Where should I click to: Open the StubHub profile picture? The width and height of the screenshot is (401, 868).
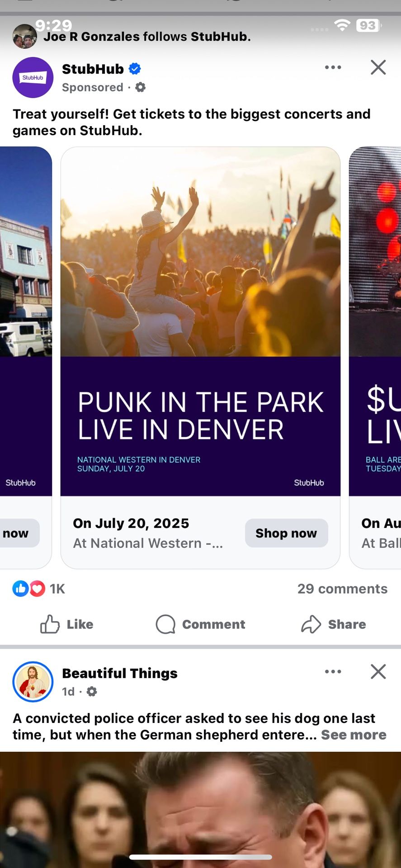point(33,77)
